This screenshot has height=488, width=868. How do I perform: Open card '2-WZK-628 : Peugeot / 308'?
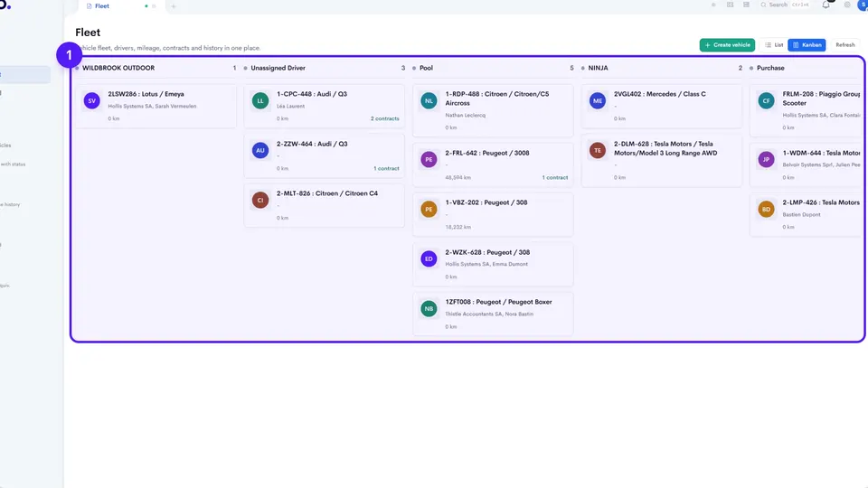493,265
